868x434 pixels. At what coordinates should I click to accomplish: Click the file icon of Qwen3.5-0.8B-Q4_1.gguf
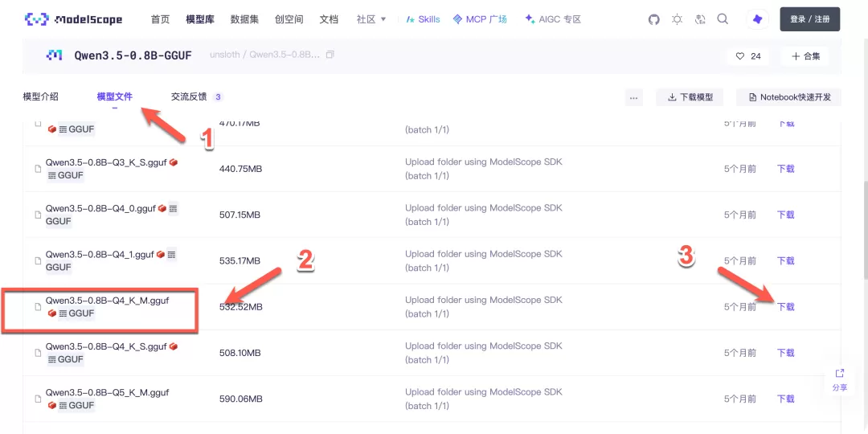coord(39,260)
